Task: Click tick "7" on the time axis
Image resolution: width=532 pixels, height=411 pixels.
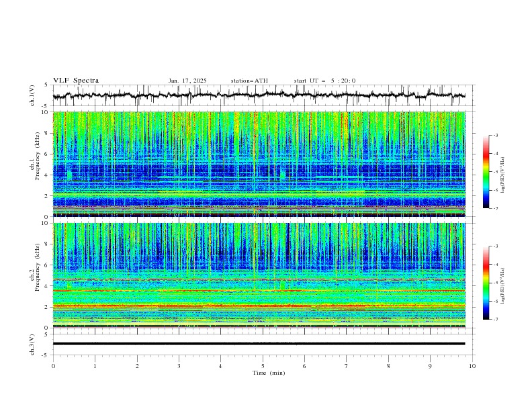Action: [x=347, y=366]
